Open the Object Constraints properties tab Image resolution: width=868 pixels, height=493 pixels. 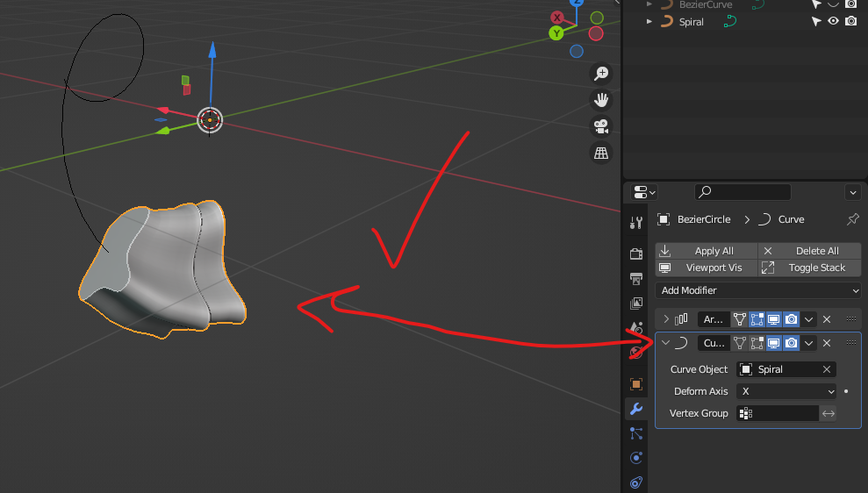pyautogui.click(x=636, y=482)
